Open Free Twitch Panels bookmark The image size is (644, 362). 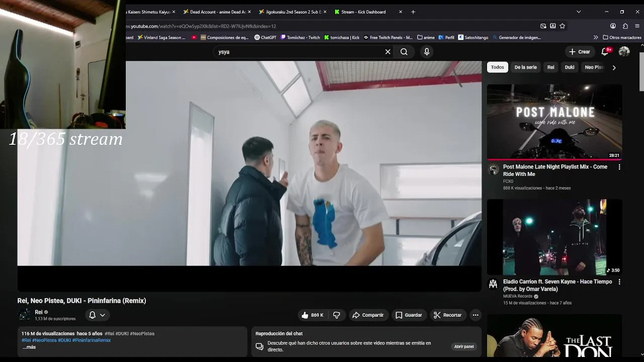tap(388, 38)
